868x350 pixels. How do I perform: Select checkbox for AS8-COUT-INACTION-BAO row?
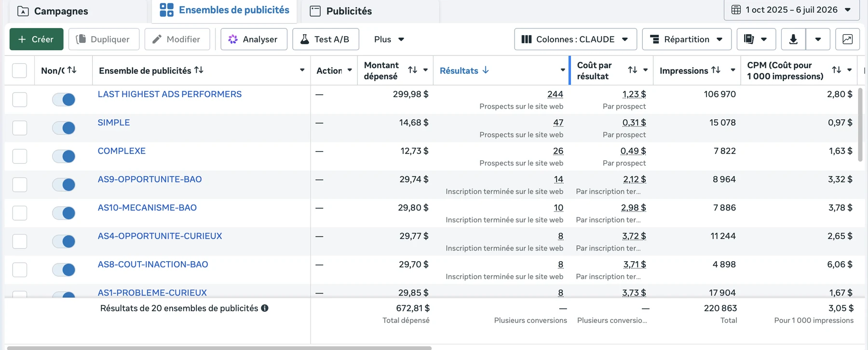pos(19,270)
